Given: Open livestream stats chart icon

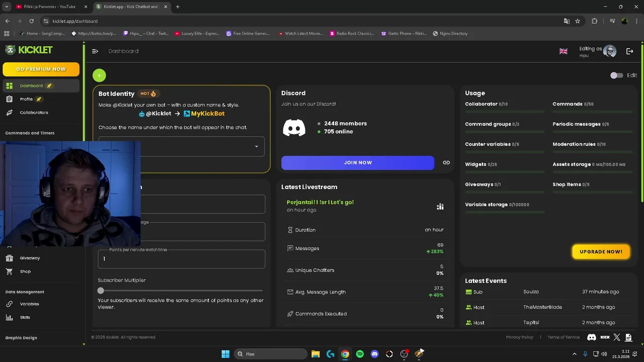Looking at the screenshot, I should (440, 206).
